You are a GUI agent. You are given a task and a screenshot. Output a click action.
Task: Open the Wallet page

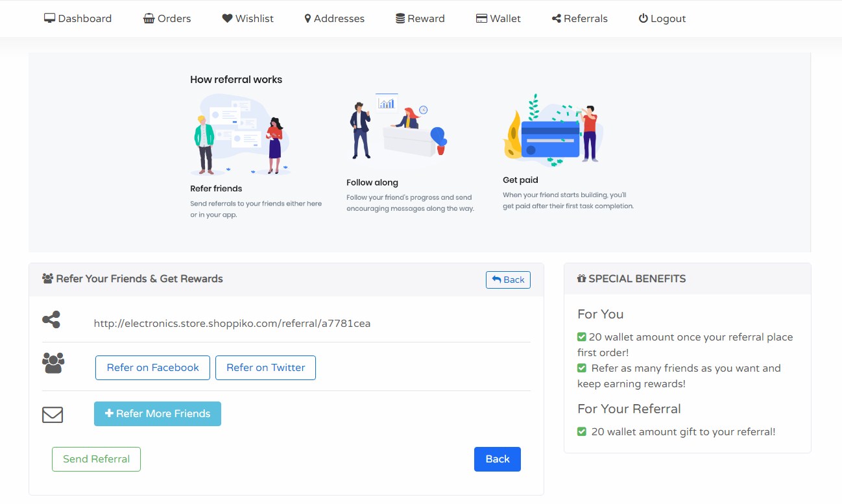pyautogui.click(x=498, y=19)
